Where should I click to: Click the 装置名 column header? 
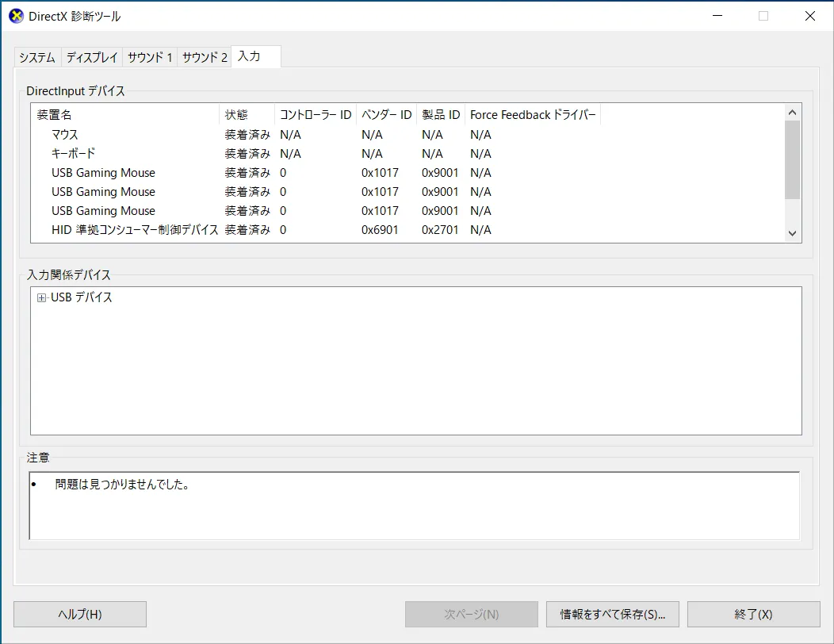125,114
